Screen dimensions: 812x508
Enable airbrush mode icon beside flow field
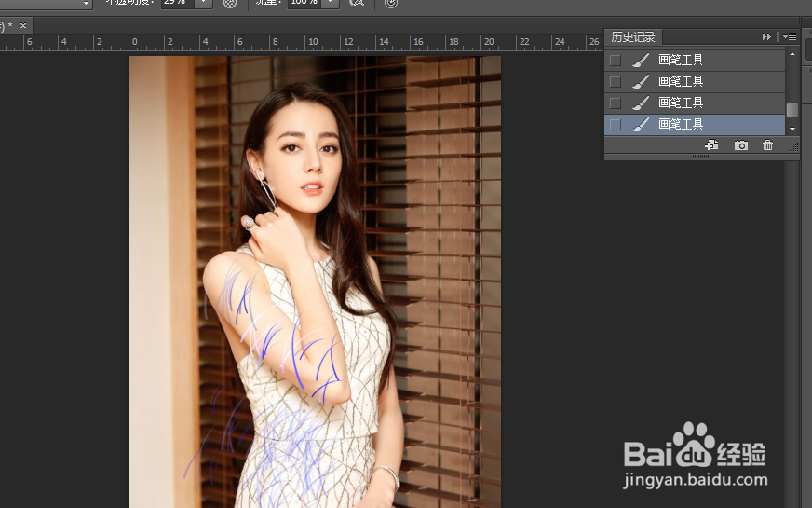[x=357, y=3]
